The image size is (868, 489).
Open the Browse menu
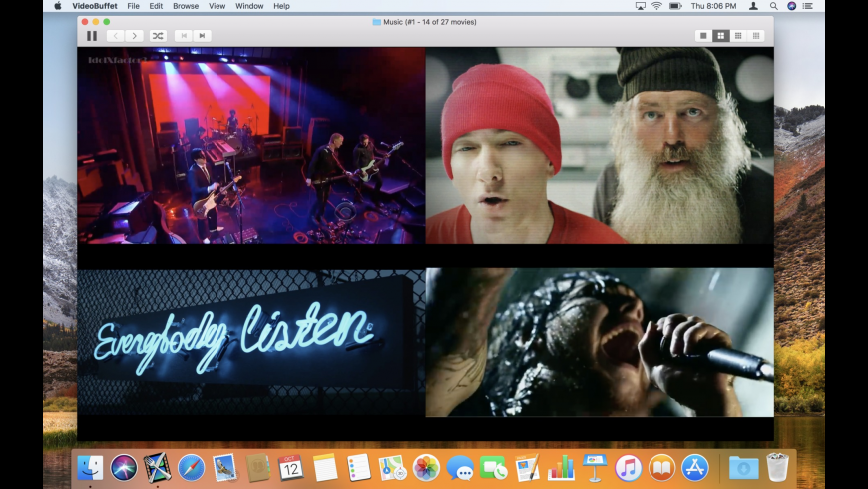click(x=186, y=6)
